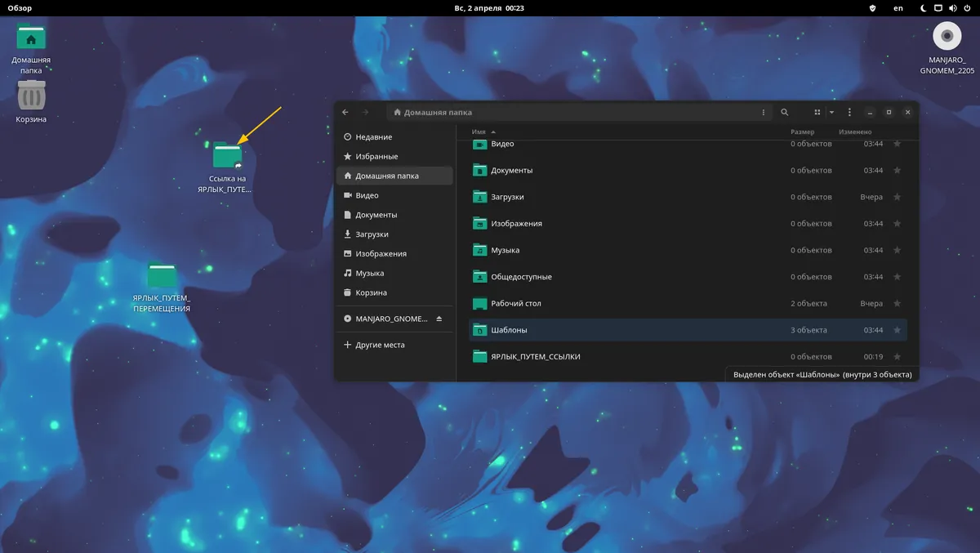The image size is (980, 553).
Task: Click Домашняя папка desktop icon
Action: (x=31, y=38)
